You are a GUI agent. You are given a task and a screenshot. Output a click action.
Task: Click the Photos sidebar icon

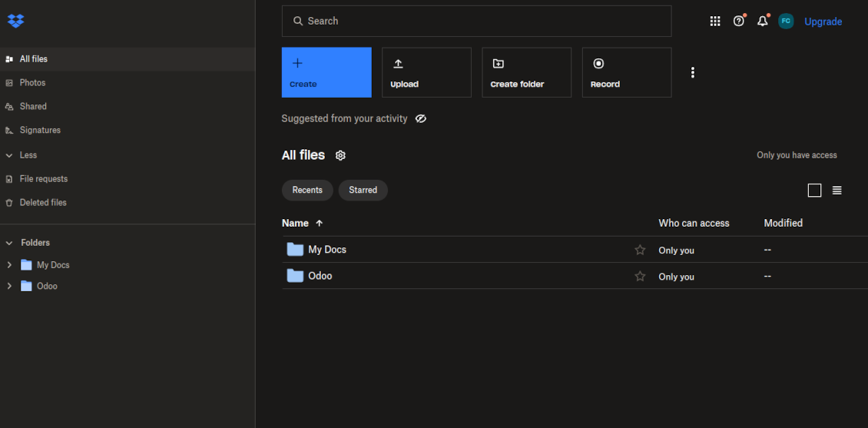(x=9, y=82)
